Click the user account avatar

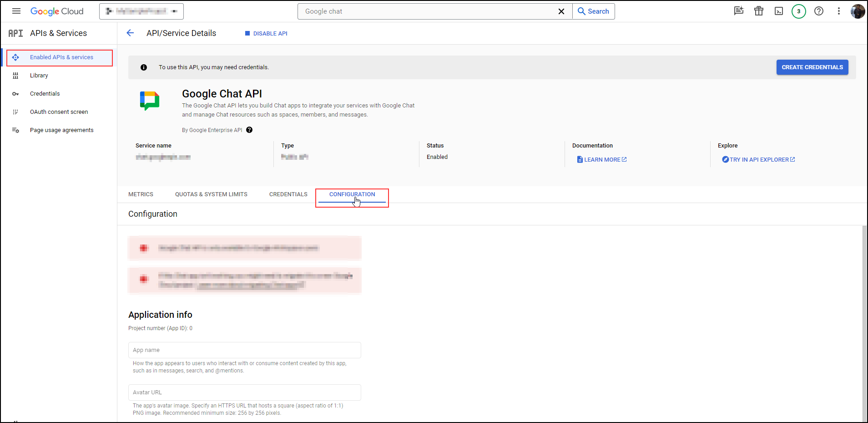(858, 11)
